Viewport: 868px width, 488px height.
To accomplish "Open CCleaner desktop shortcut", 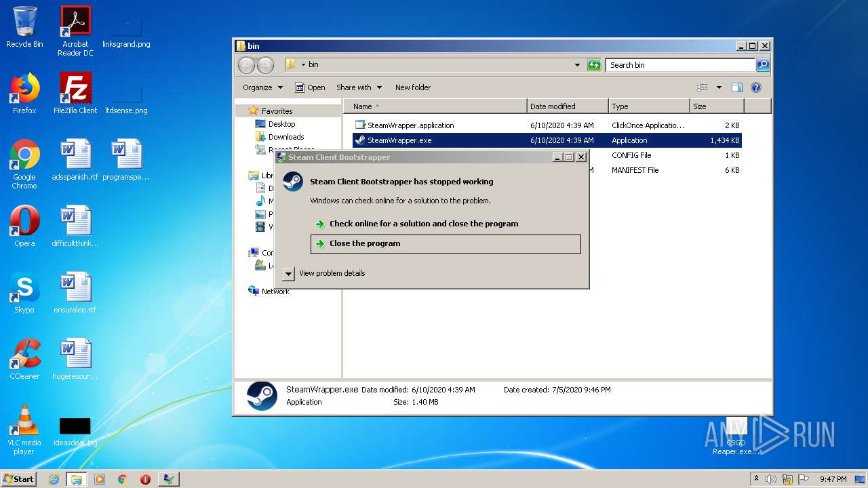I will [x=24, y=360].
